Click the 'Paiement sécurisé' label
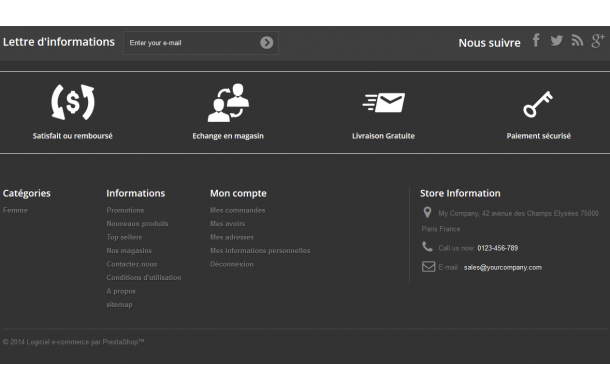The image size is (610, 390). (538, 136)
